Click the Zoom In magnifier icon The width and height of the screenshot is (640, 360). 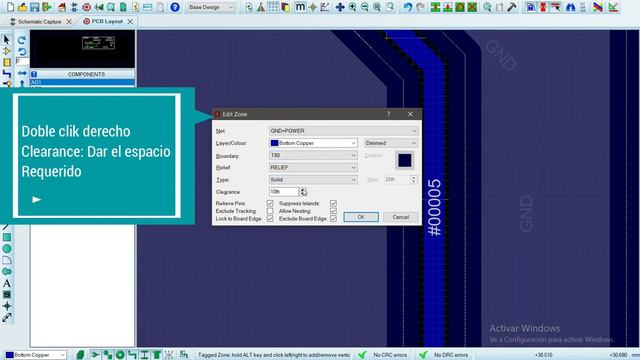point(352,7)
